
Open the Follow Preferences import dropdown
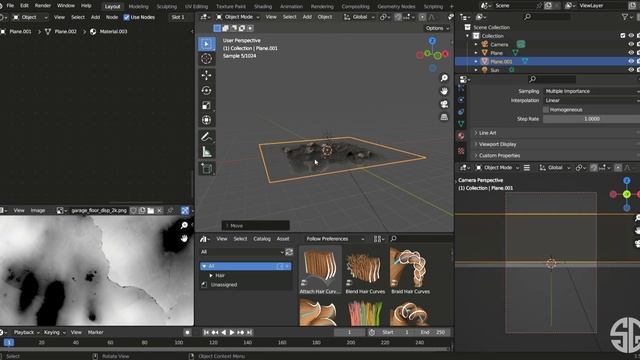335,239
